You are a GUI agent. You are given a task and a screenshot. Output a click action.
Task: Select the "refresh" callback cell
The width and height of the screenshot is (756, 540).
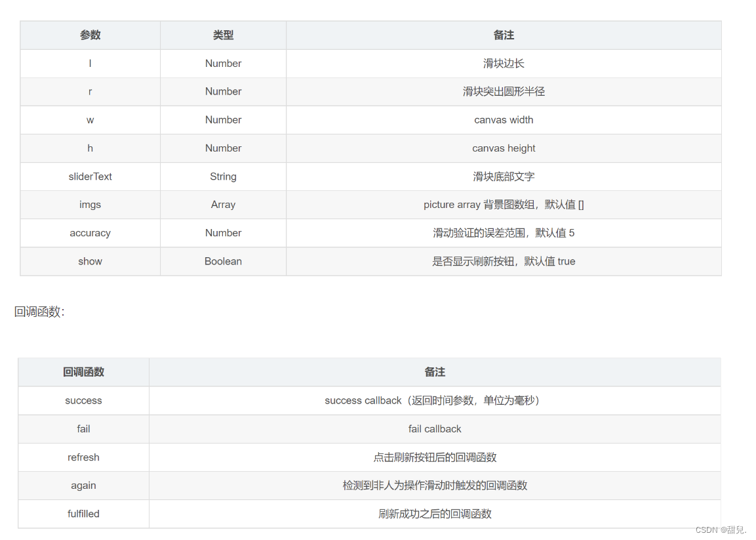pos(83,457)
